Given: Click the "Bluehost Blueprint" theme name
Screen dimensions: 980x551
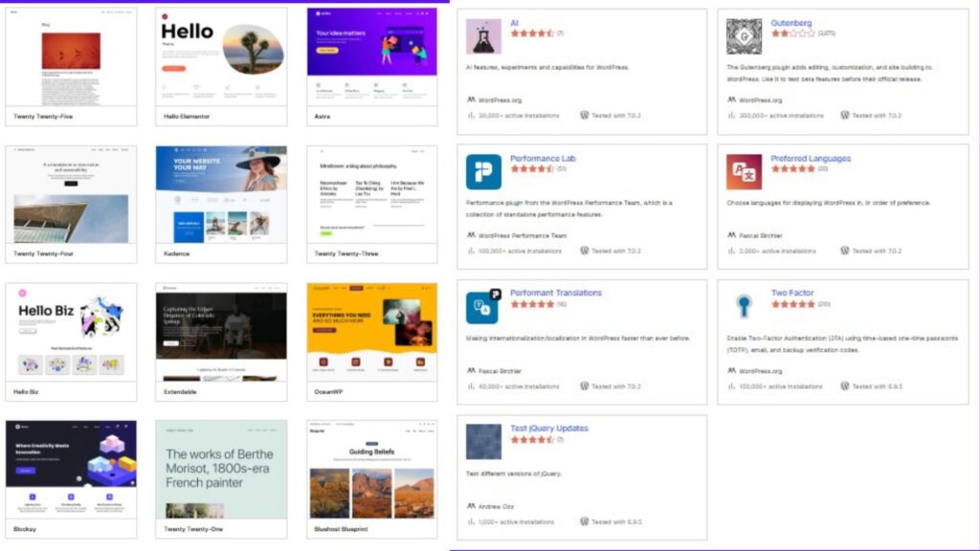Looking at the screenshot, I should [341, 529].
